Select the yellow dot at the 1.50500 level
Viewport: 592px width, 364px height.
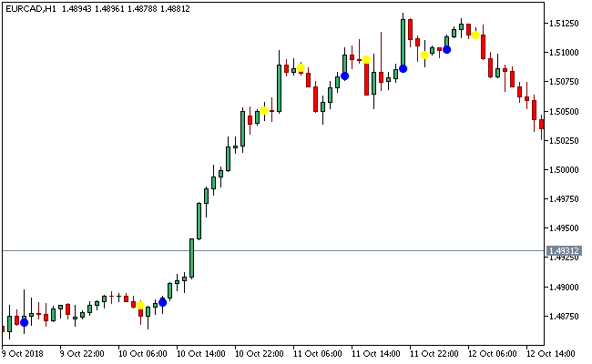click(x=264, y=111)
